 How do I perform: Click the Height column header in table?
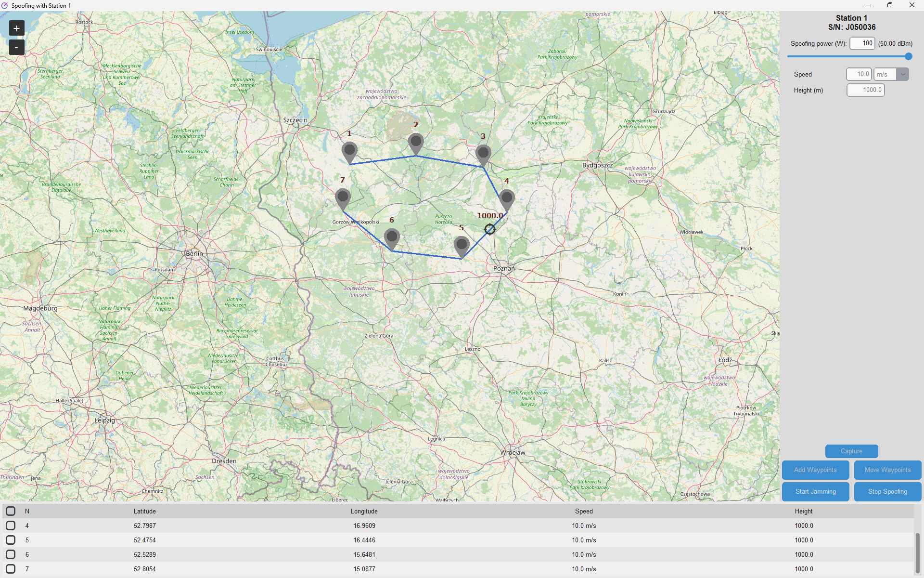click(804, 511)
